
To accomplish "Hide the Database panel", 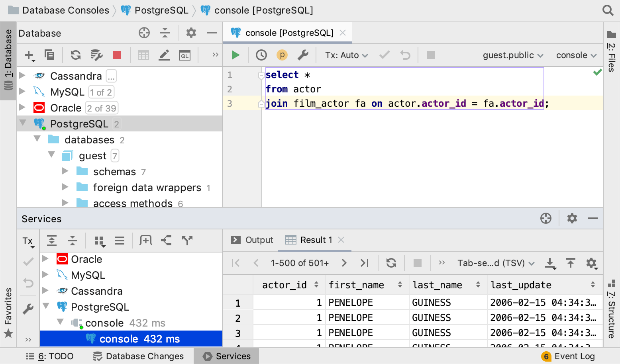I will [x=212, y=33].
